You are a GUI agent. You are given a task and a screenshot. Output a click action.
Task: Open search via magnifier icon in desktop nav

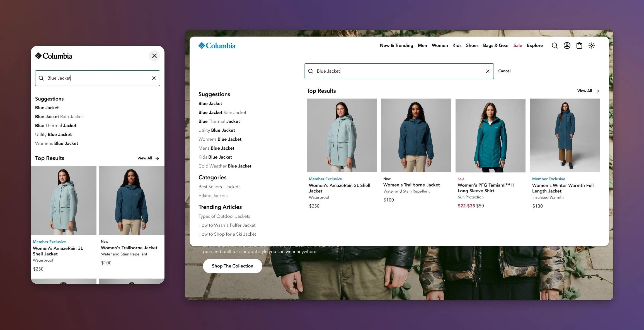coord(555,46)
